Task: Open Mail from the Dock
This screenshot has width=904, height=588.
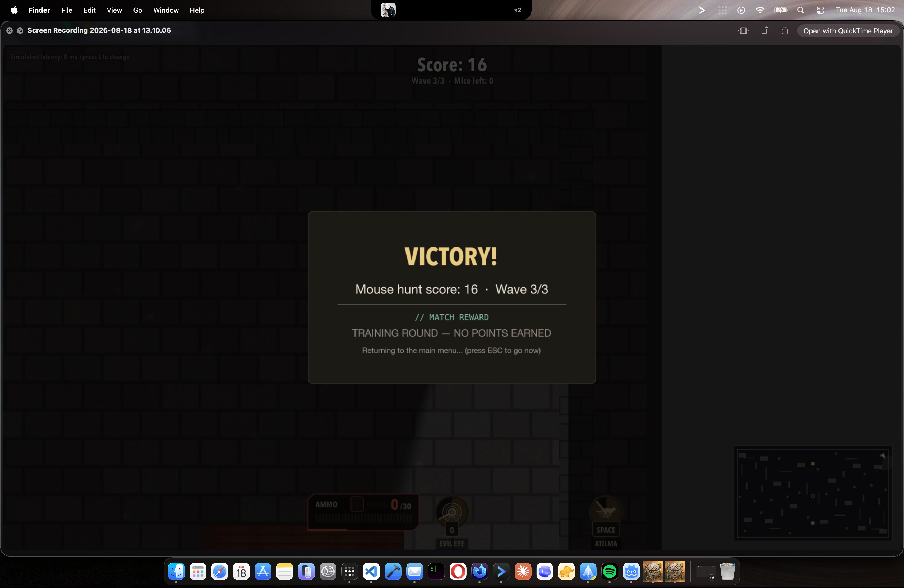Action: 414,571
